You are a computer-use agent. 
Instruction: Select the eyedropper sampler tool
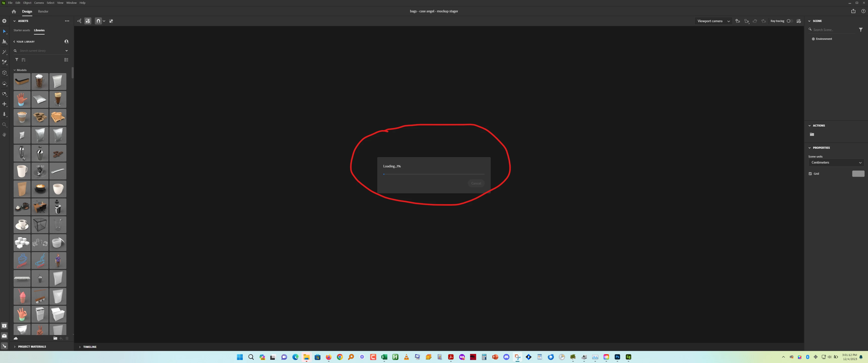pyautogui.click(x=4, y=62)
